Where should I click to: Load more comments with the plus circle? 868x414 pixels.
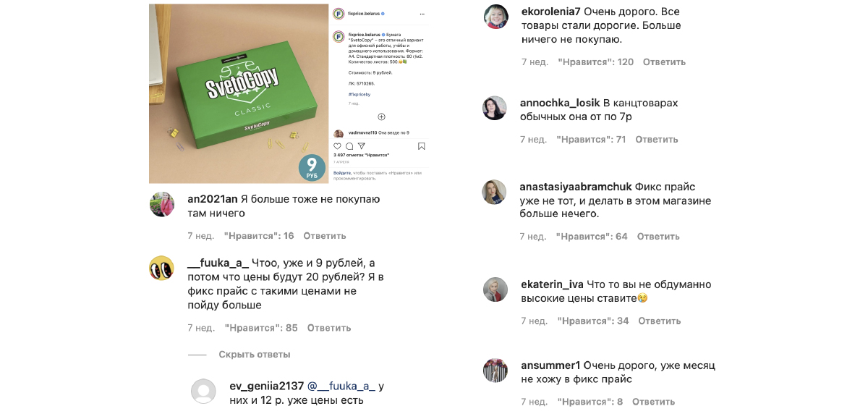381,117
